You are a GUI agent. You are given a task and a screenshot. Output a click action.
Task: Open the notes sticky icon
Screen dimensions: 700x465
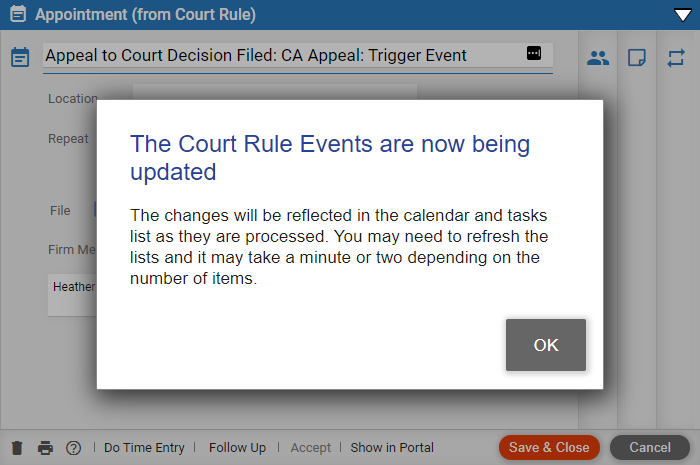(637, 58)
